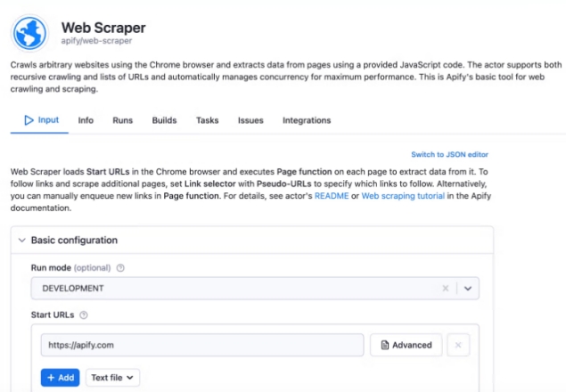Click the help icon beside Run mode
566x392 pixels.
[x=120, y=267]
